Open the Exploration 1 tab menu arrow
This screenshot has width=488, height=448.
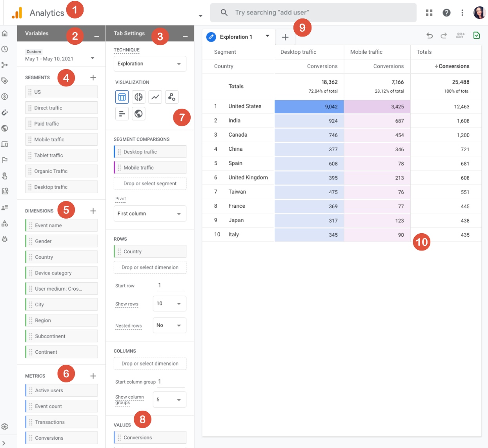click(x=267, y=37)
